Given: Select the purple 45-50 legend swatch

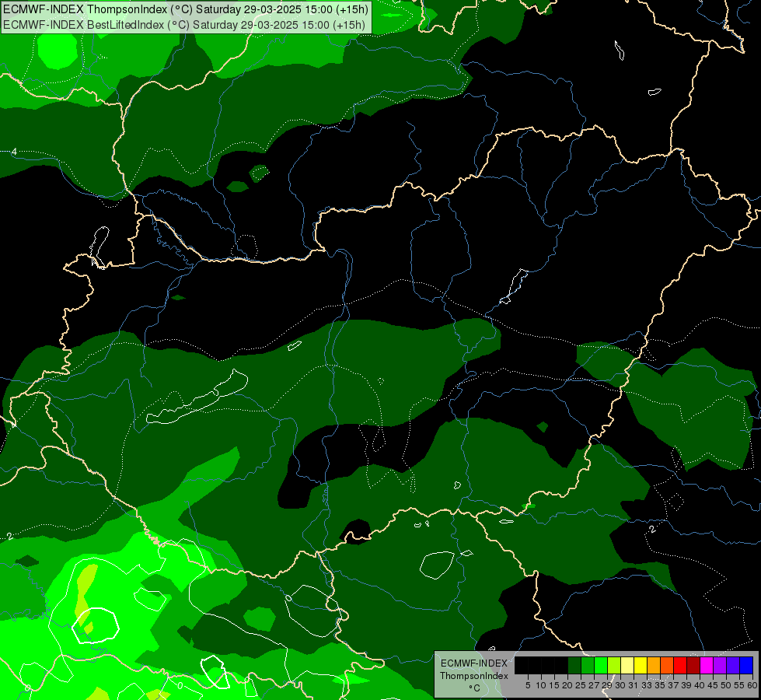Looking at the screenshot, I should [720, 665].
